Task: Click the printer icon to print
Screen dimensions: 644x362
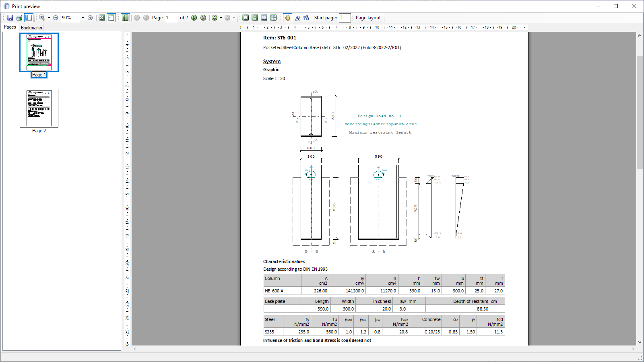Action: click(x=19, y=18)
